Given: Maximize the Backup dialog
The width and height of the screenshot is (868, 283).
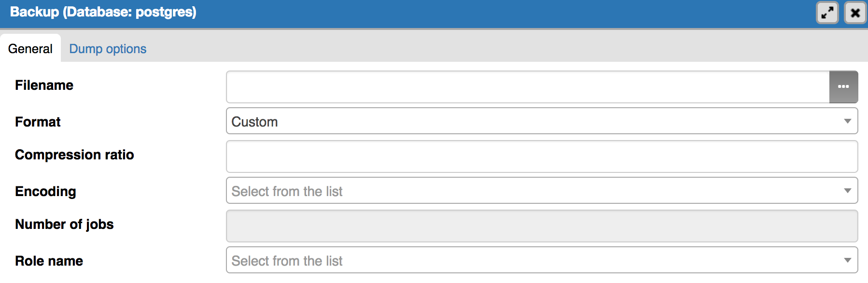Looking at the screenshot, I should tap(827, 13).
